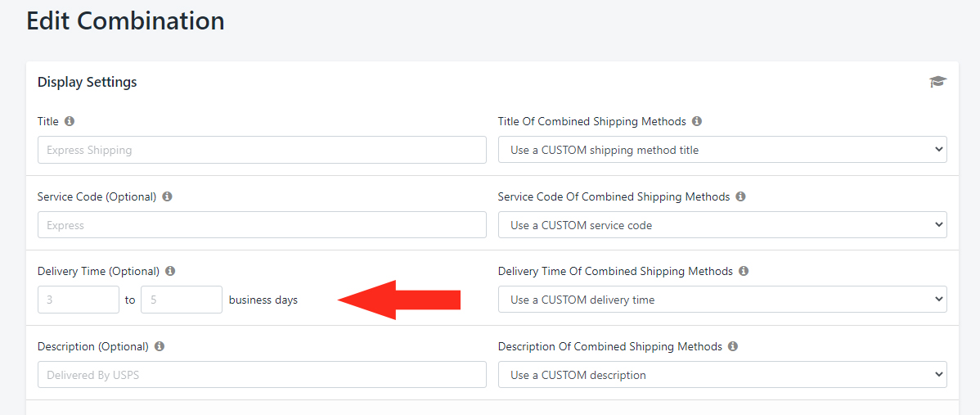Click the minimum delivery days field showing 3
This screenshot has width=980, height=415.
79,300
